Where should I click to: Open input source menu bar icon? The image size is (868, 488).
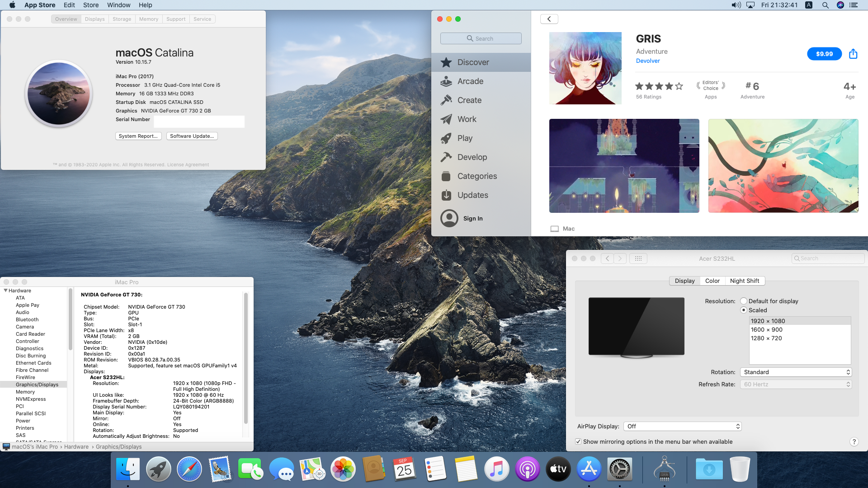[x=809, y=5]
